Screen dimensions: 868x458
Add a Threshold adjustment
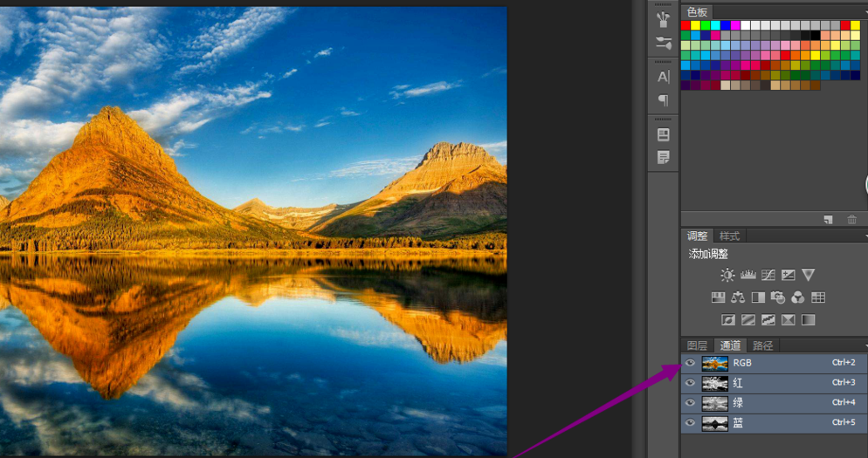click(768, 319)
